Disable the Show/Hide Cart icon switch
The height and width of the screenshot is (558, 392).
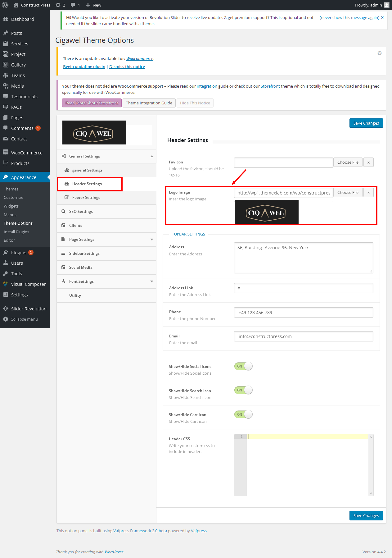coord(243,414)
